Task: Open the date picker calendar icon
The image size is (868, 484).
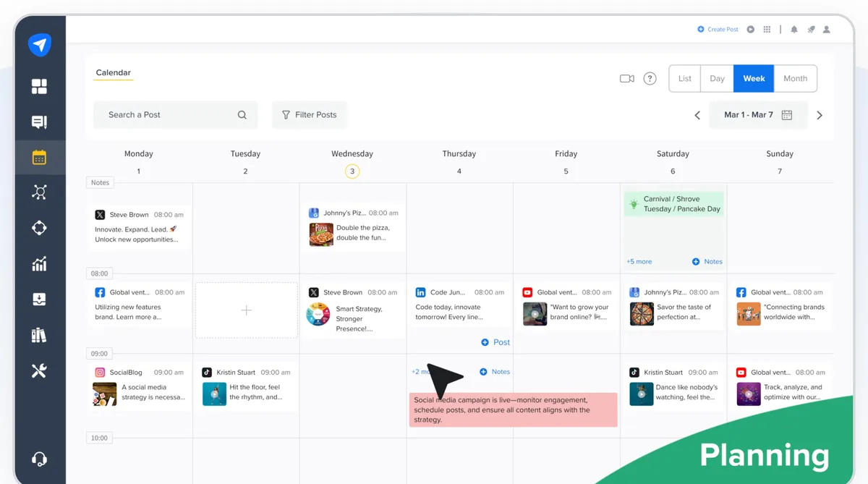Action: [x=787, y=115]
